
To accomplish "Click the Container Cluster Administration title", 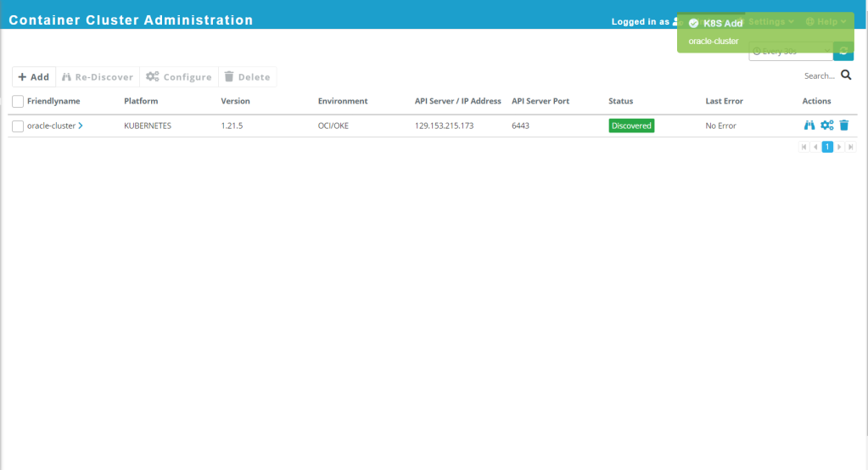I will (131, 20).
